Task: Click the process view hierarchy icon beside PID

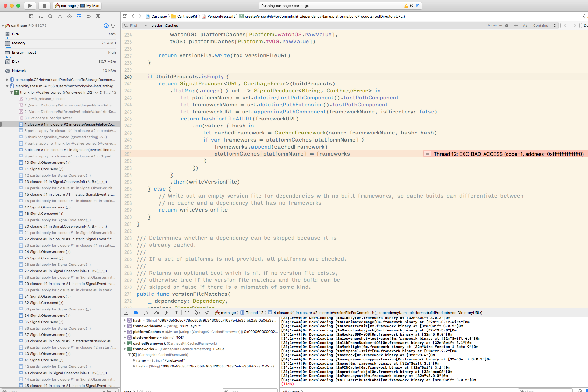Action: coord(113,25)
